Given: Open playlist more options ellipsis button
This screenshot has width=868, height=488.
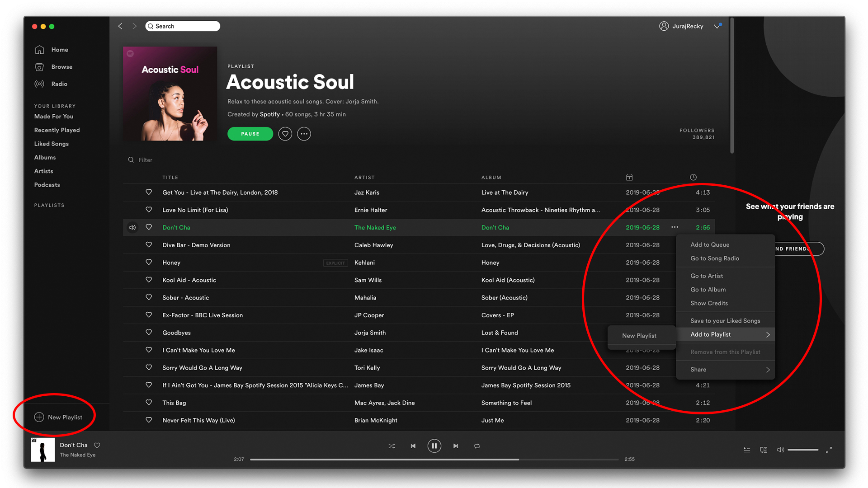Looking at the screenshot, I should click(304, 134).
